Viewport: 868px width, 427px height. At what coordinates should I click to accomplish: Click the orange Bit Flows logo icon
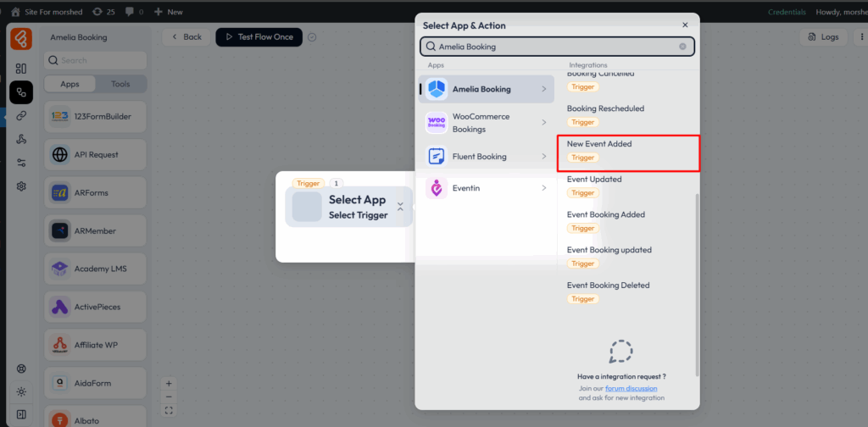(x=21, y=38)
